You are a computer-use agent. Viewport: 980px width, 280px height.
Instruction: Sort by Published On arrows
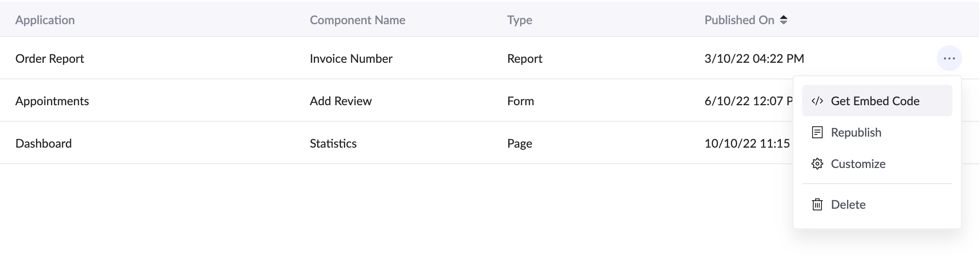[784, 20]
